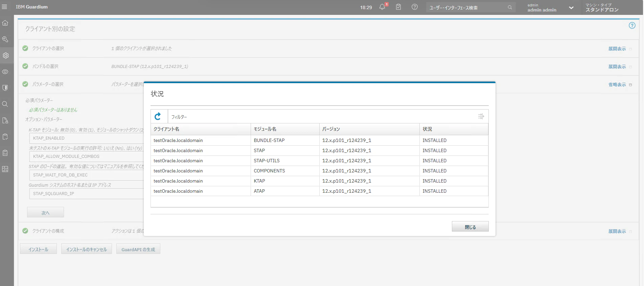The width and height of the screenshot is (644, 286).
Task: Click testOracle.localdomain in the BUNDLE-STAP row
Action: click(x=178, y=140)
